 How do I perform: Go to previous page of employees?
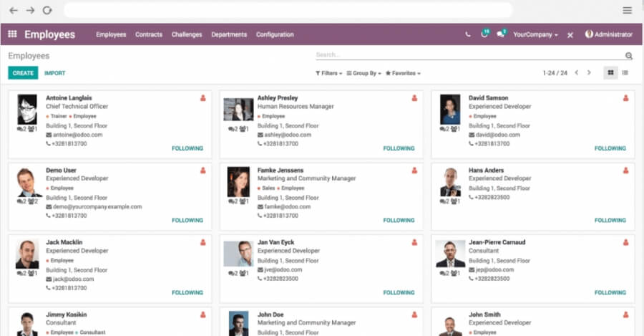pyautogui.click(x=577, y=73)
